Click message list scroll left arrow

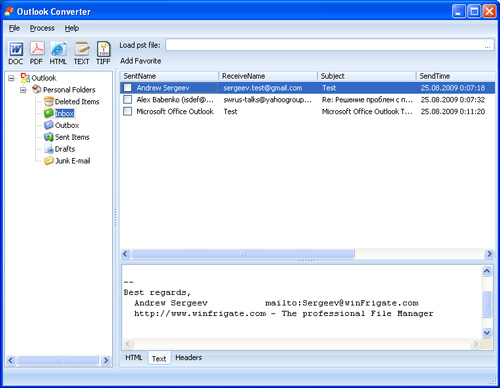tap(125, 254)
